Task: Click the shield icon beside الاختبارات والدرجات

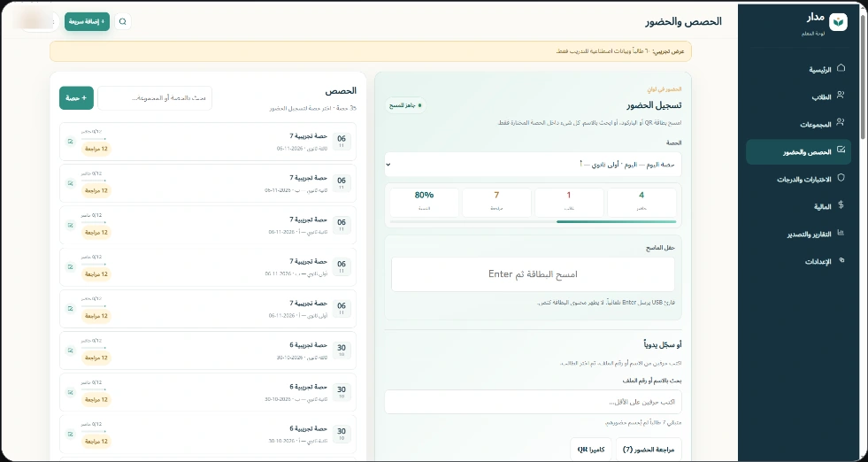Action: pyautogui.click(x=841, y=178)
